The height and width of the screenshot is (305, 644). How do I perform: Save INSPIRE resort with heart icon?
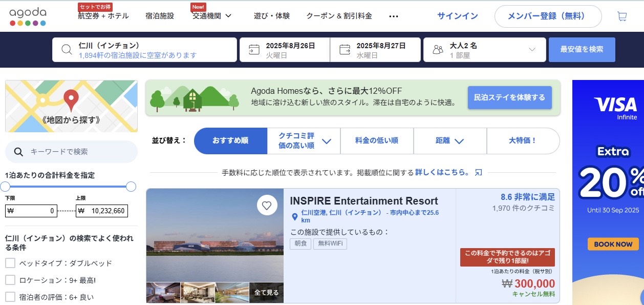tap(266, 206)
